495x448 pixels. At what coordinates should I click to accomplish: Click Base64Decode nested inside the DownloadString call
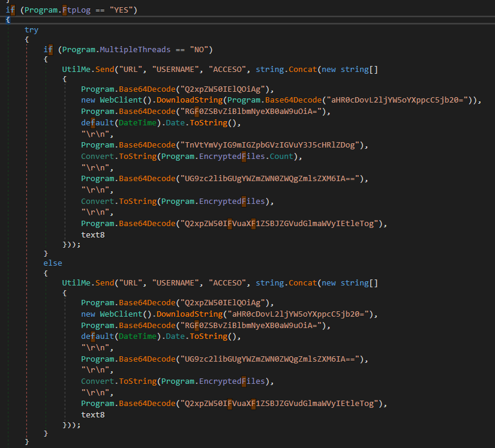pos(293,100)
